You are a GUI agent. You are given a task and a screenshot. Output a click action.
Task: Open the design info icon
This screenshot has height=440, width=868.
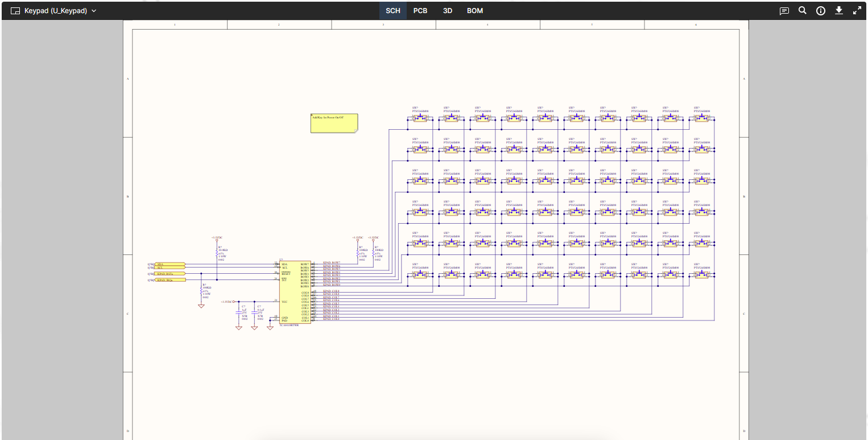click(820, 11)
